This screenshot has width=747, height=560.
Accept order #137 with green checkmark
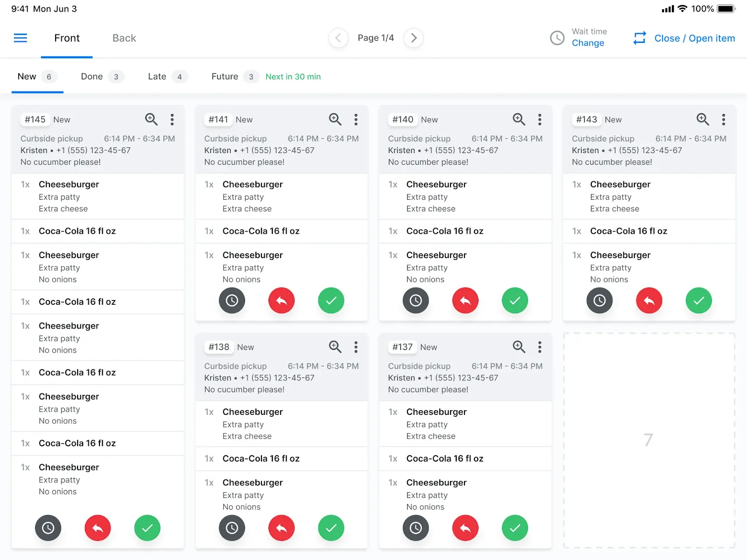(x=515, y=528)
